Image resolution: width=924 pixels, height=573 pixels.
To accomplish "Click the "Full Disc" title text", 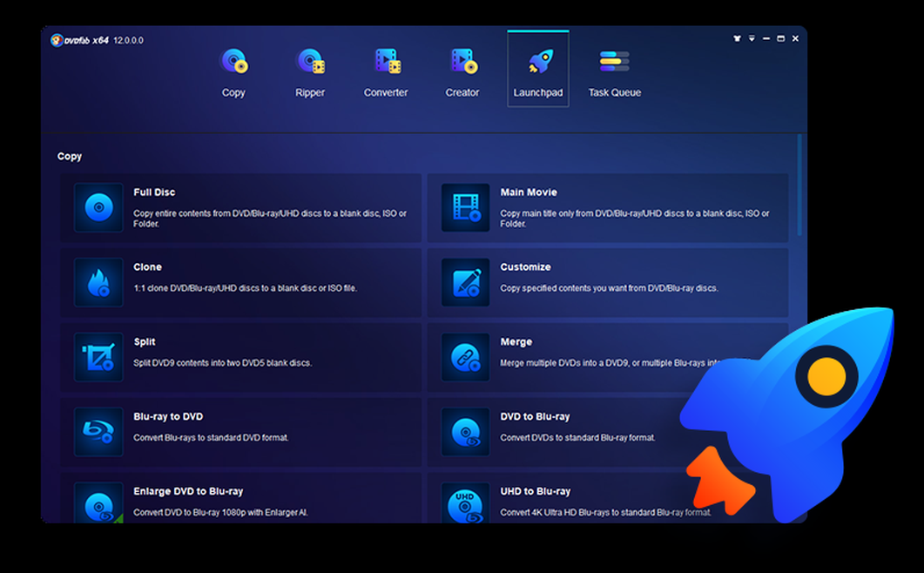I will point(154,192).
